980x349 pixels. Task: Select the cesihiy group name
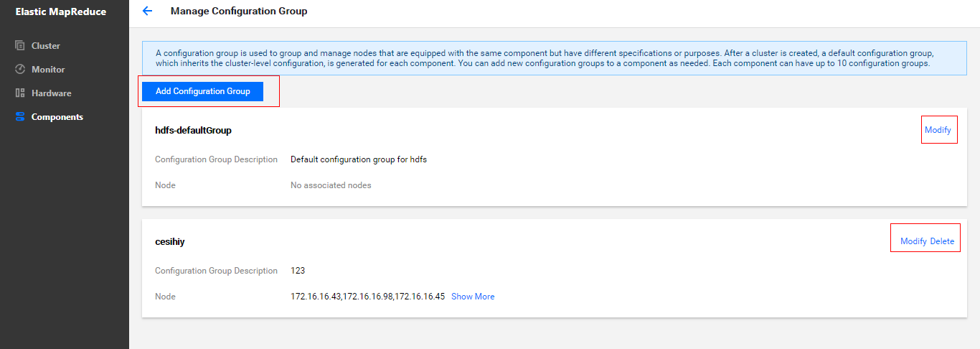coord(170,242)
